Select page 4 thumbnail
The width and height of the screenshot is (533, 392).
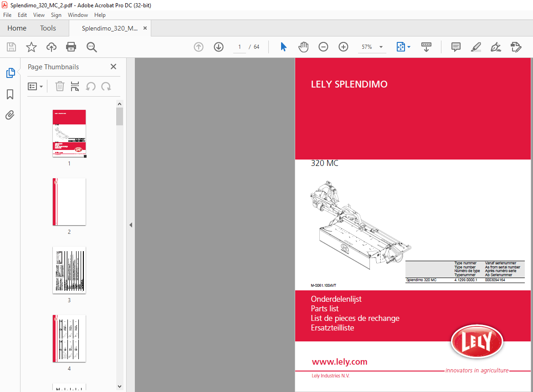(x=69, y=338)
